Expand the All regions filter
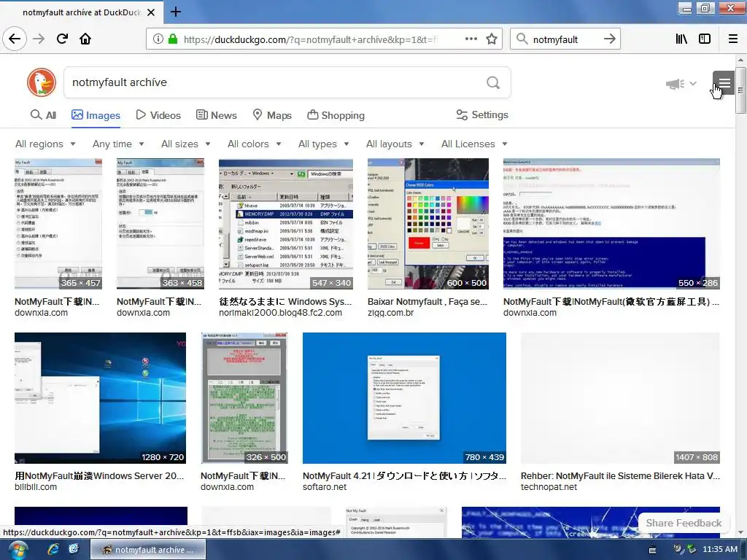The image size is (747, 560). (45, 144)
